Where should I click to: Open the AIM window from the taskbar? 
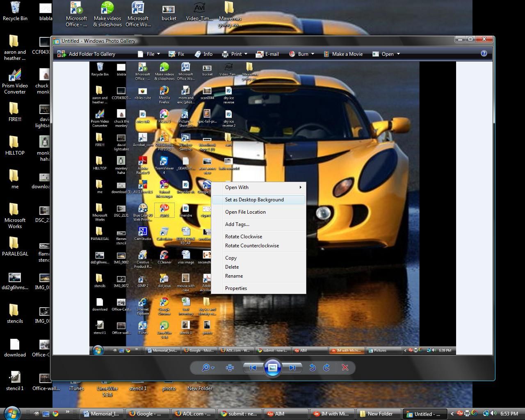(x=284, y=413)
